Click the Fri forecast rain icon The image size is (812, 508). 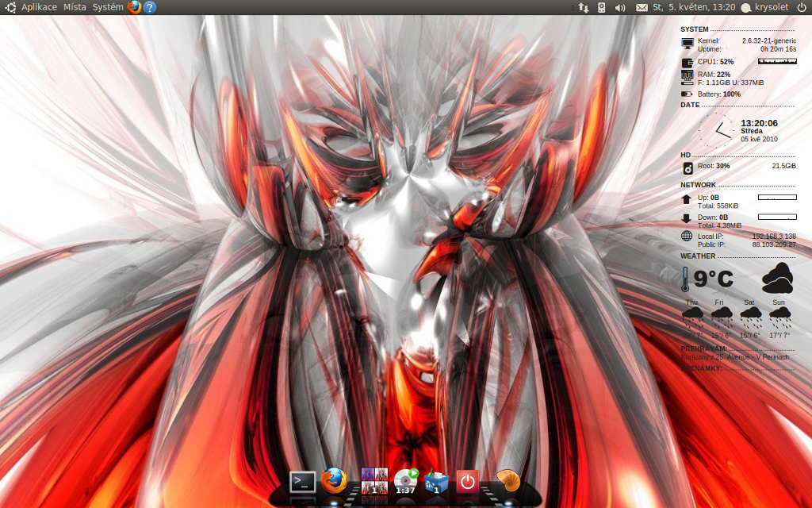(x=722, y=317)
